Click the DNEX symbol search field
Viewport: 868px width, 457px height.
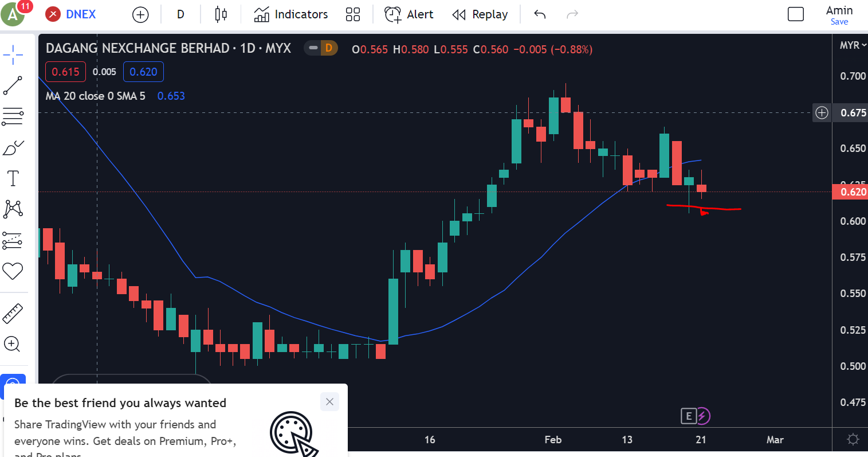coord(80,14)
